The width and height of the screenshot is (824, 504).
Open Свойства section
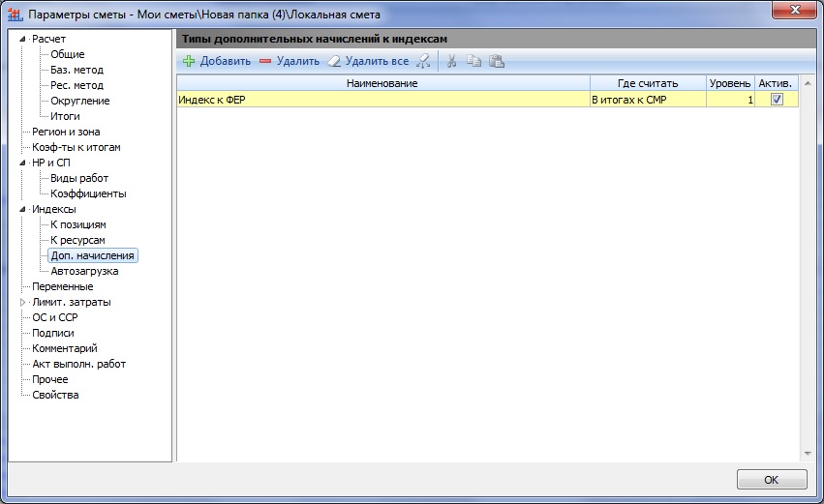55,395
